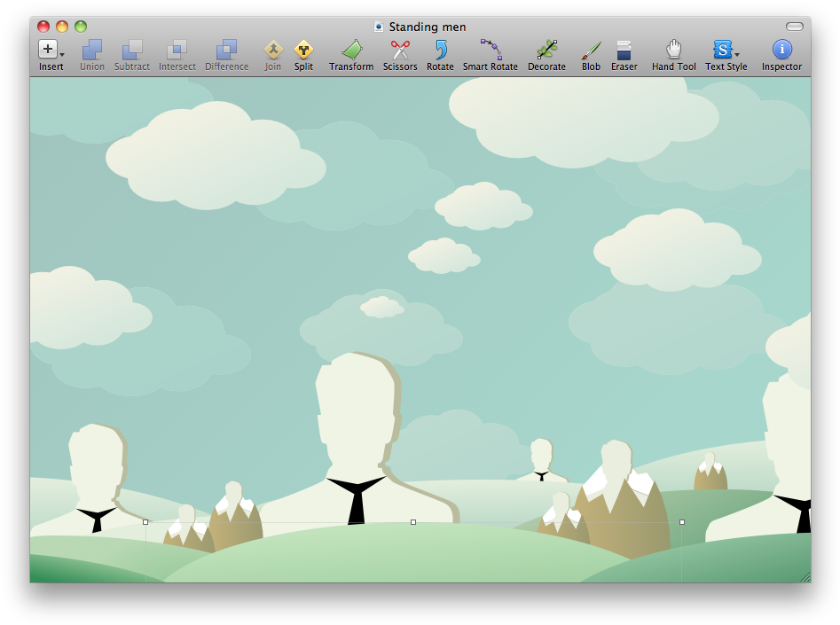Screen dimensions: 840x625
Task: Select the Blob brush tool
Action: [591, 56]
